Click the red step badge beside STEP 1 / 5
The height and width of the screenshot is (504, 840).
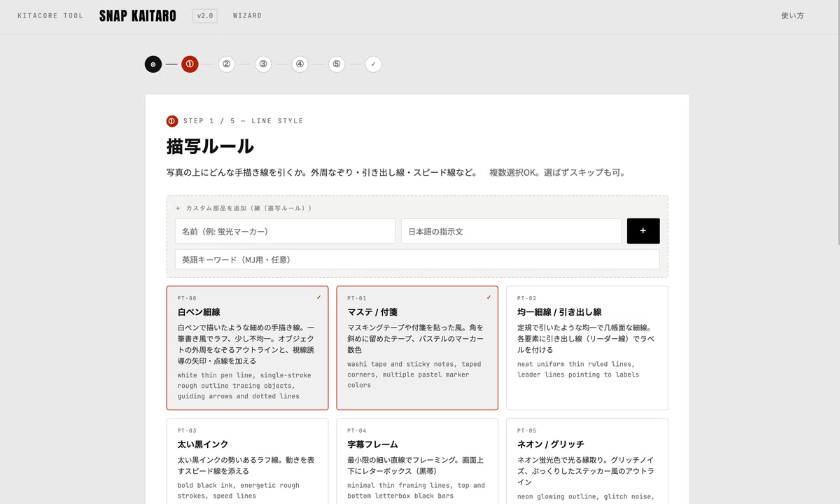(x=172, y=121)
